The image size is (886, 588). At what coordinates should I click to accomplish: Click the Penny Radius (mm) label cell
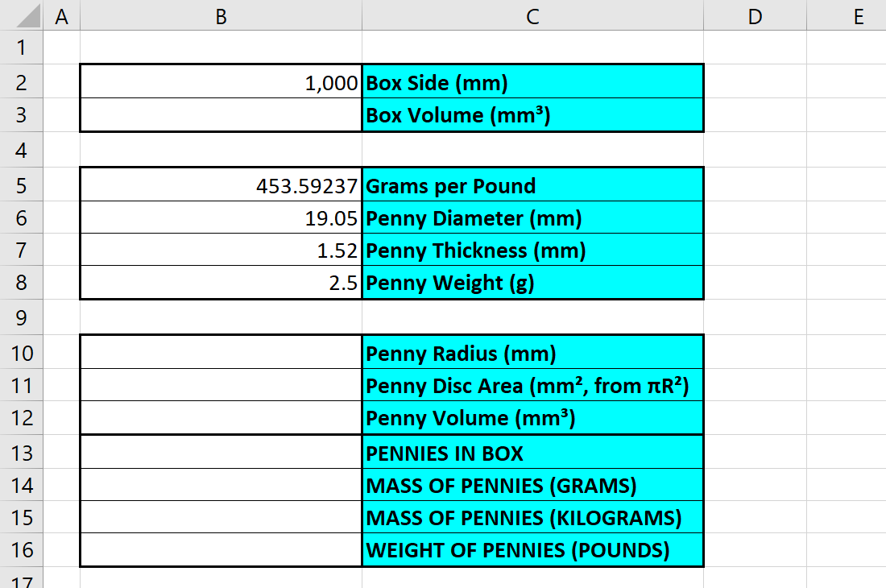[532, 353]
